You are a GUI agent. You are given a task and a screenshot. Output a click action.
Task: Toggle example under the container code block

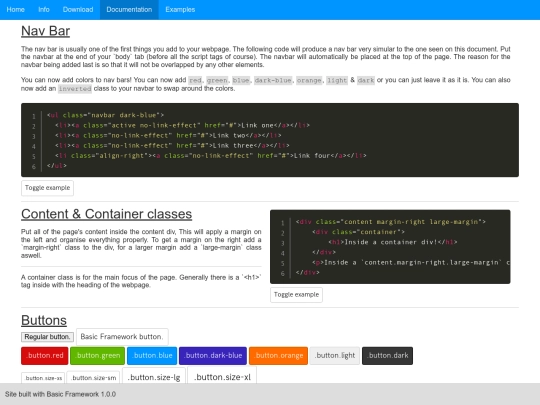296,295
